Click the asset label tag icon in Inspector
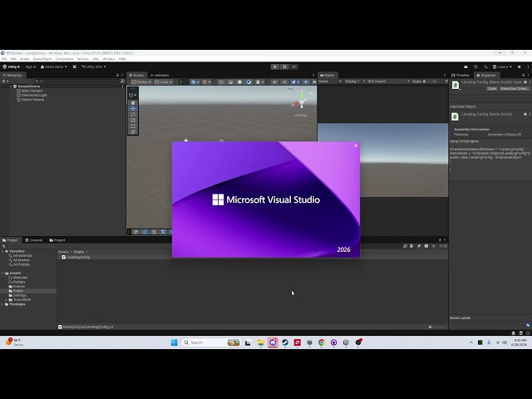Image resolution: width=532 pixels, height=399 pixels. 528,325
